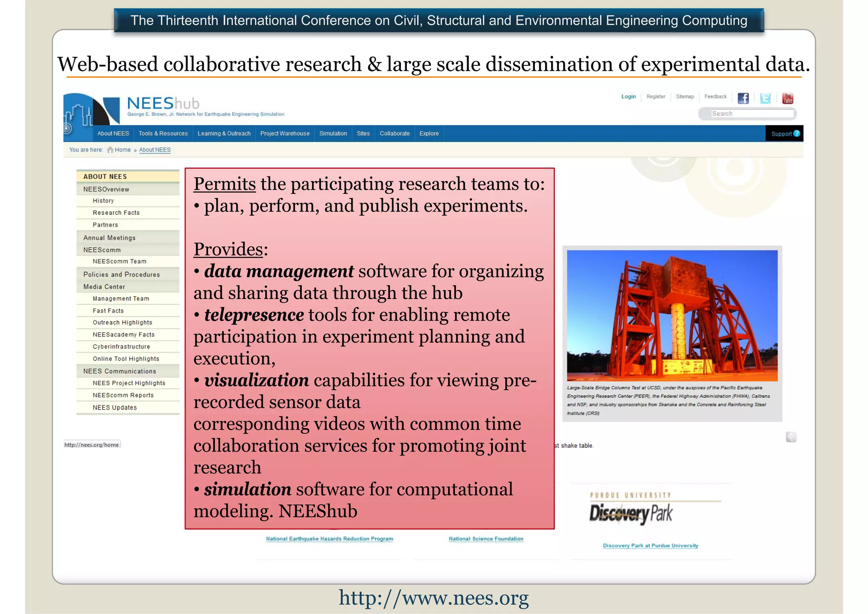Select Cyberinfrastructure in sidebar
Viewport: 868px width, 614px height.
click(x=128, y=346)
